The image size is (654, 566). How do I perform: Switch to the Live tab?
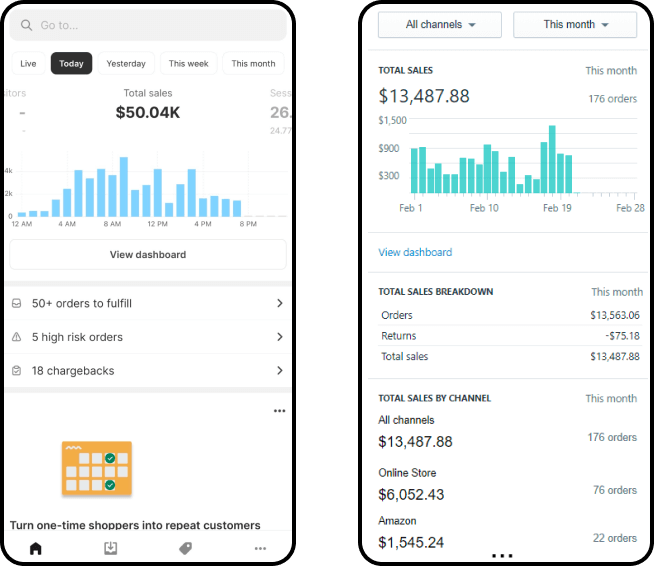(28, 64)
